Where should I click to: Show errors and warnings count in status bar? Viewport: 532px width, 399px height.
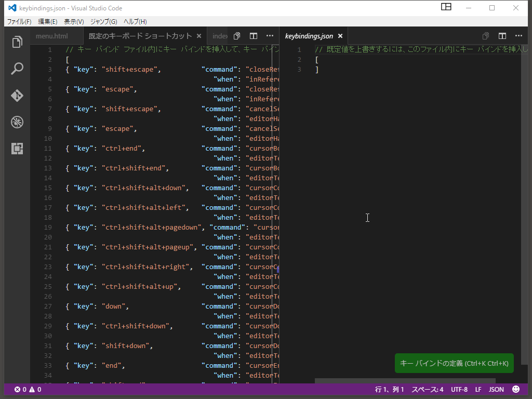(28, 390)
